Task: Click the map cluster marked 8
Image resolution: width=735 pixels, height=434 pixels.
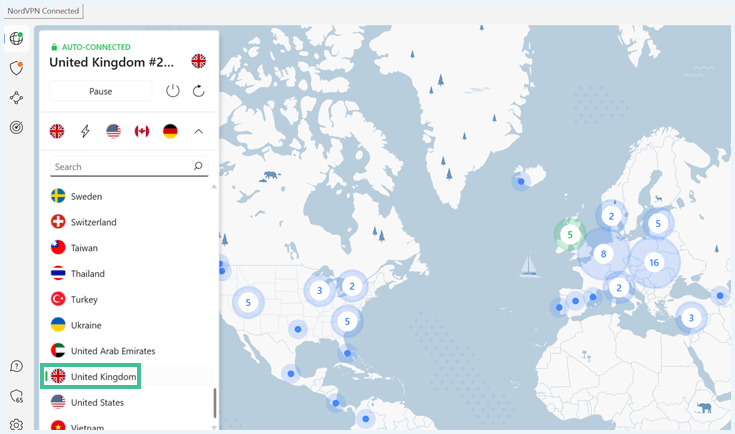Action: pos(603,254)
